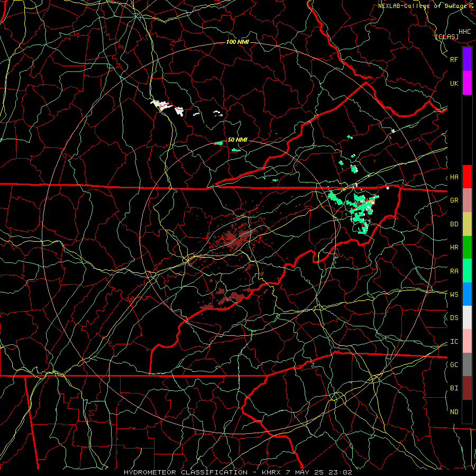Click the RF legend label text
The width and height of the screenshot is (476, 476).
click(x=454, y=59)
